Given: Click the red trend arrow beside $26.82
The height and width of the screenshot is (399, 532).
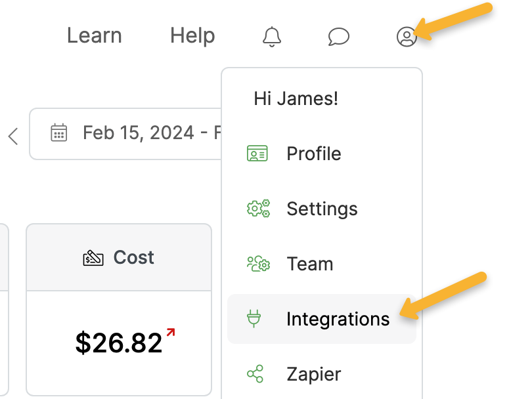Looking at the screenshot, I should click(x=171, y=333).
